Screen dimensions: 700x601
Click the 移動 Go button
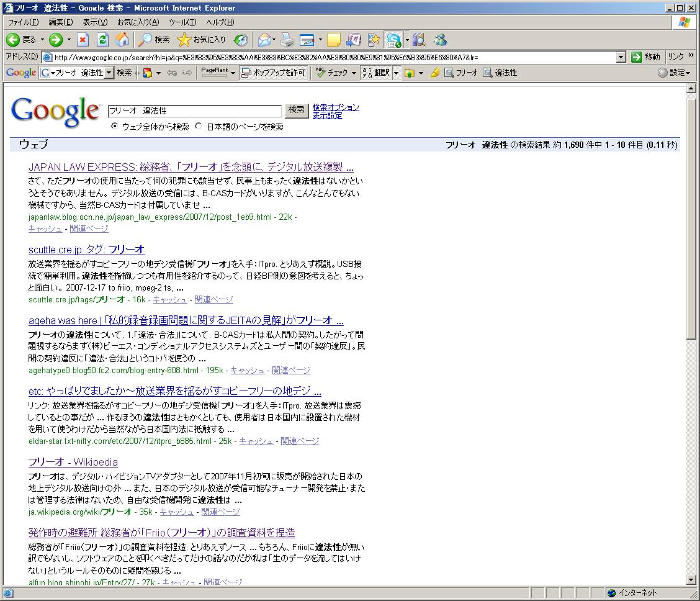(x=645, y=56)
